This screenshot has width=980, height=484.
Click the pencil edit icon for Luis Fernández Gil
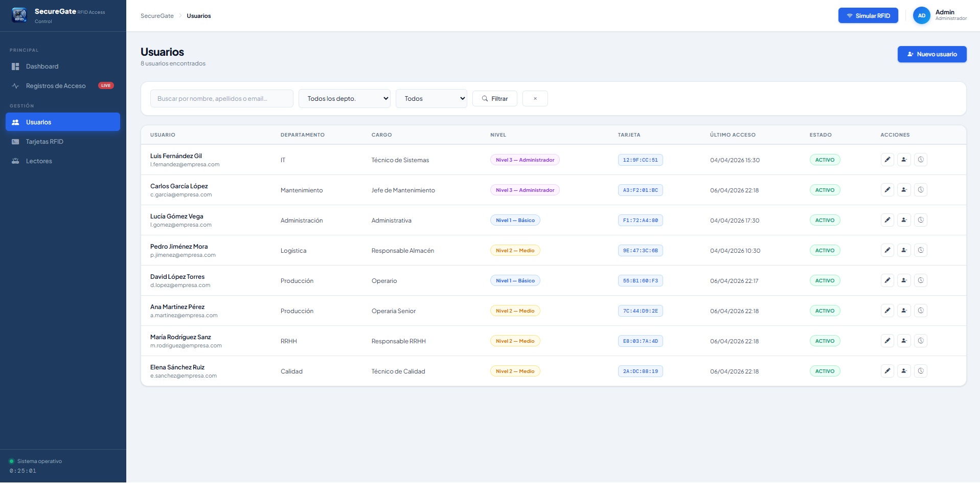[887, 160]
